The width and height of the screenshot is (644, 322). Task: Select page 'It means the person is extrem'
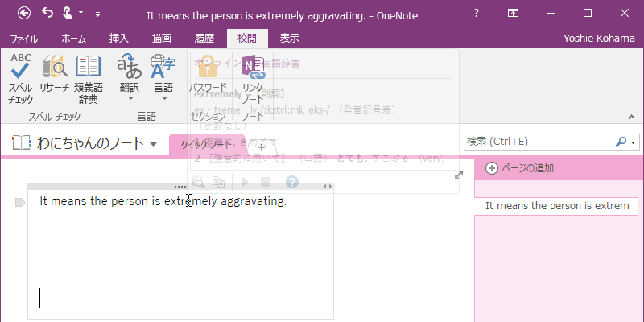(x=556, y=206)
